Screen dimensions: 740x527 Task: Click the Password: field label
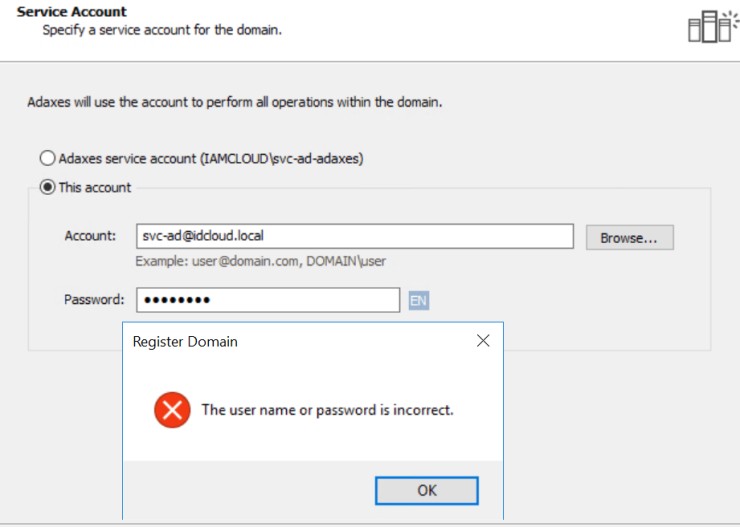pos(94,300)
